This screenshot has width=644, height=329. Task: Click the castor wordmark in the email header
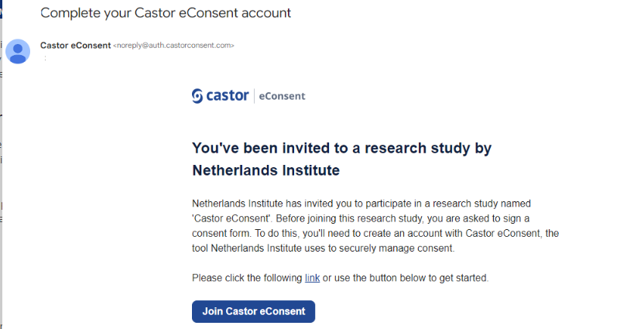pyautogui.click(x=228, y=96)
